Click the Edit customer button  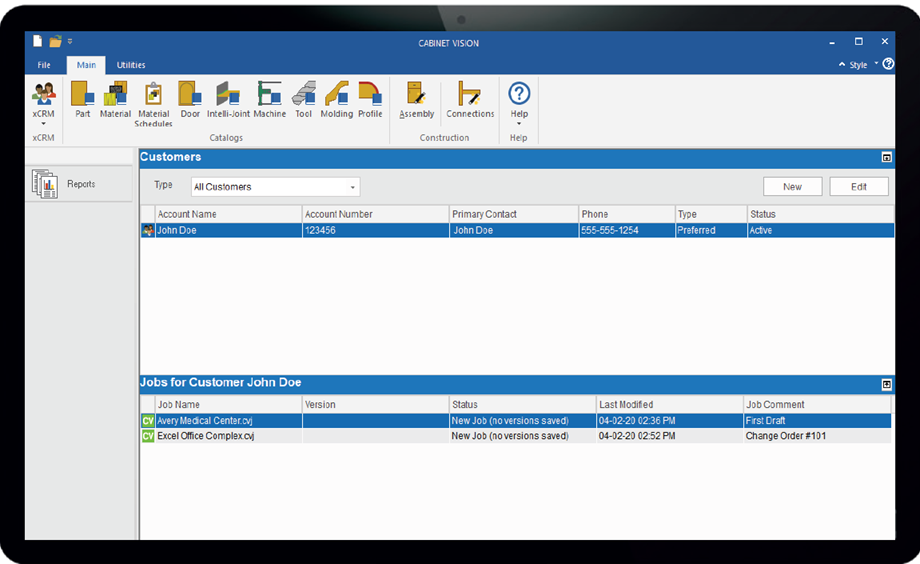coord(858,187)
